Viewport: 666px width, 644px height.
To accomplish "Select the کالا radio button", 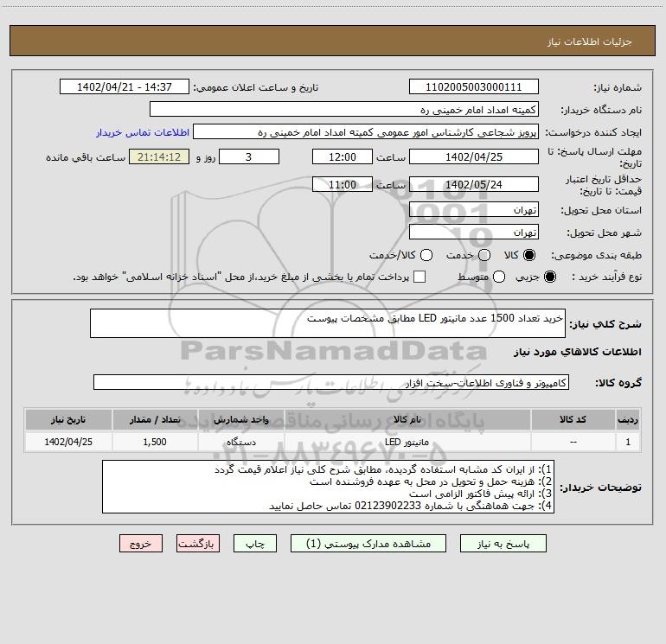I will [529, 255].
